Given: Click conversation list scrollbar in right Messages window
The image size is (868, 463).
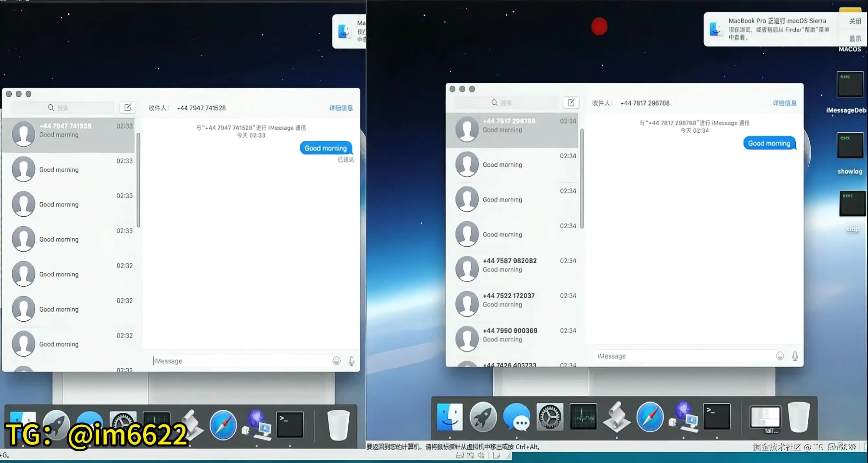Looking at the screenshot, I should pyautogui.click(x=581, y=179).
